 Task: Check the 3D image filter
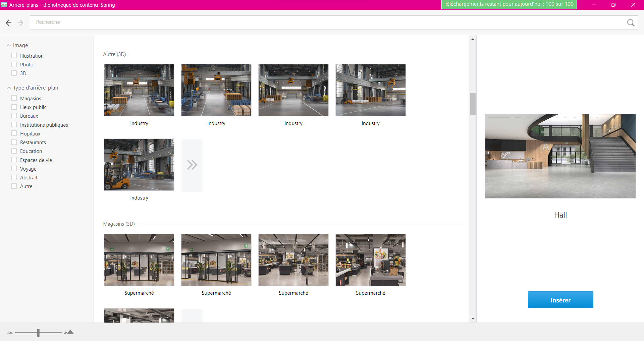tap(14, 73)
